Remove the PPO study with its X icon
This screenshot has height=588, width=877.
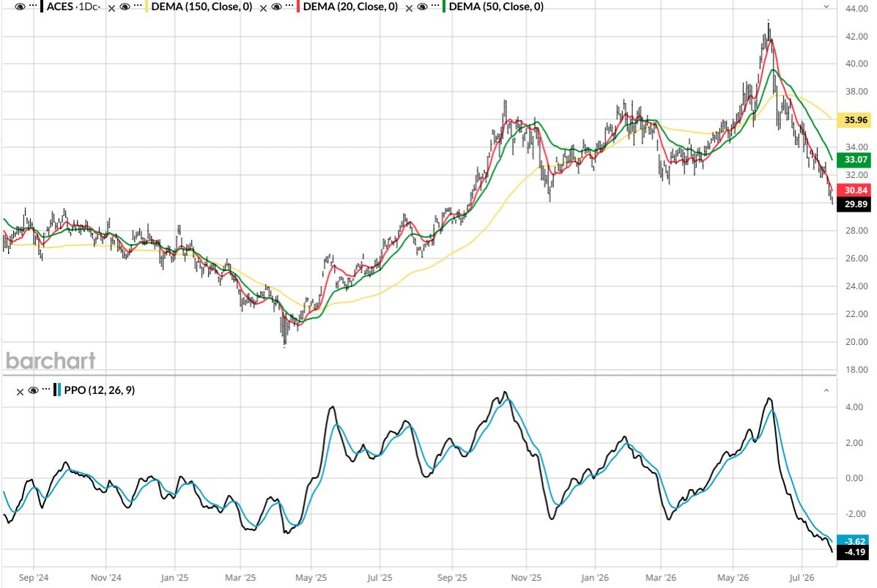pos(20,392)
